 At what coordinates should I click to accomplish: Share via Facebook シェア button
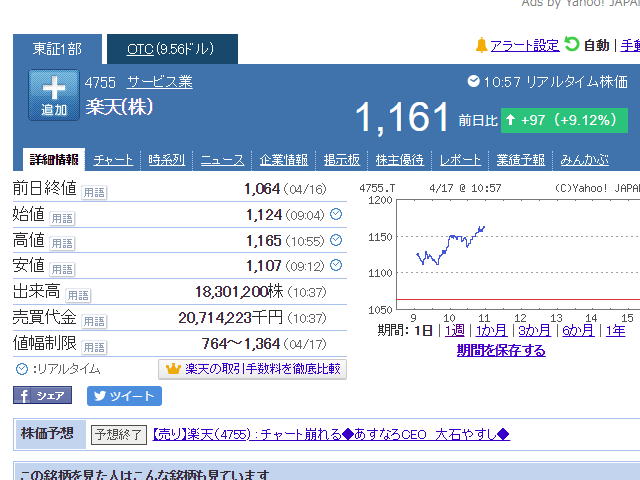tap(42, 395)
